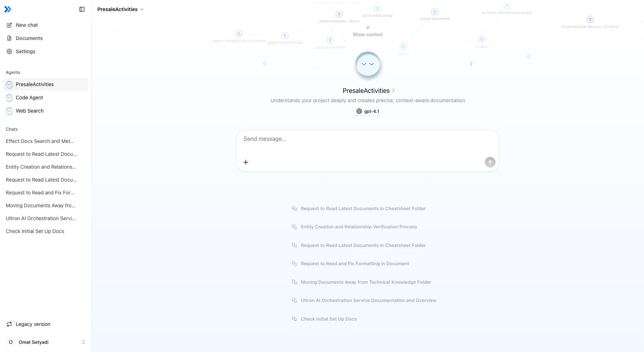Click chat icon beside Ultron AI Orchestration Service Documentation
Viewport: 644px width, 352px height.
click(x=294, y=300)
